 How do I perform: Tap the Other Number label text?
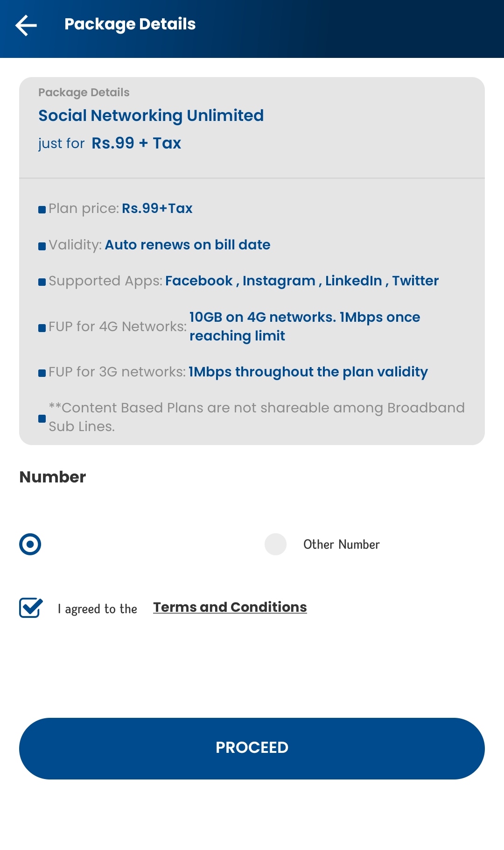(342, 545)
